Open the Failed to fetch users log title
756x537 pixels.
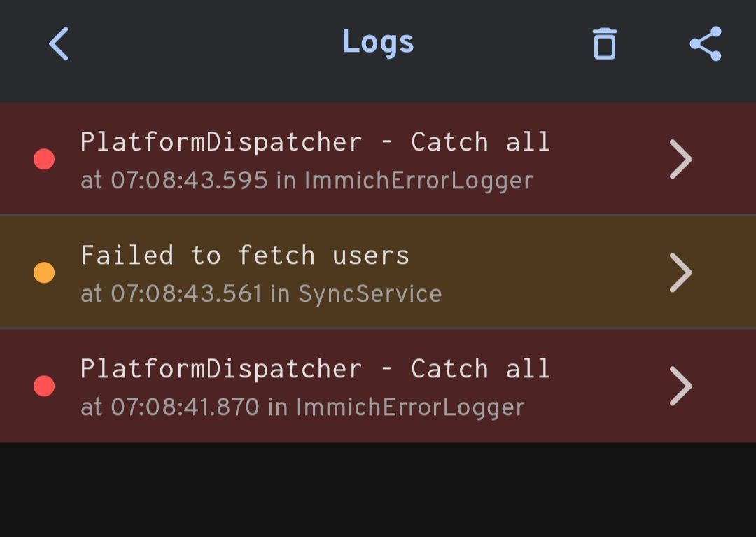pyautogui.click(x=245, y=256)
